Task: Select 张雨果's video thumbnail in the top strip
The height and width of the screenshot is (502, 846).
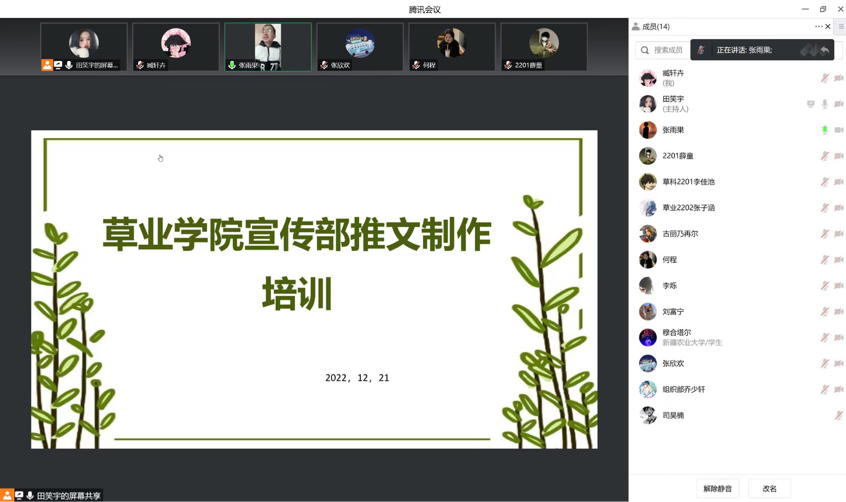Action: point(268,47)
